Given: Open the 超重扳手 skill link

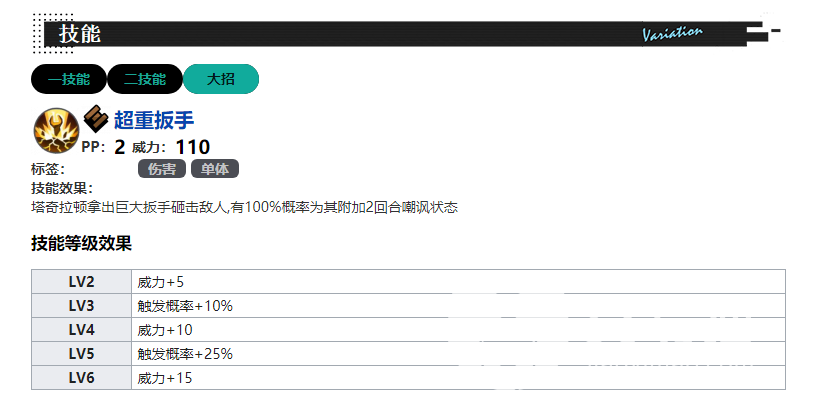Looking at the screenshot, I should tap(153, 121).
